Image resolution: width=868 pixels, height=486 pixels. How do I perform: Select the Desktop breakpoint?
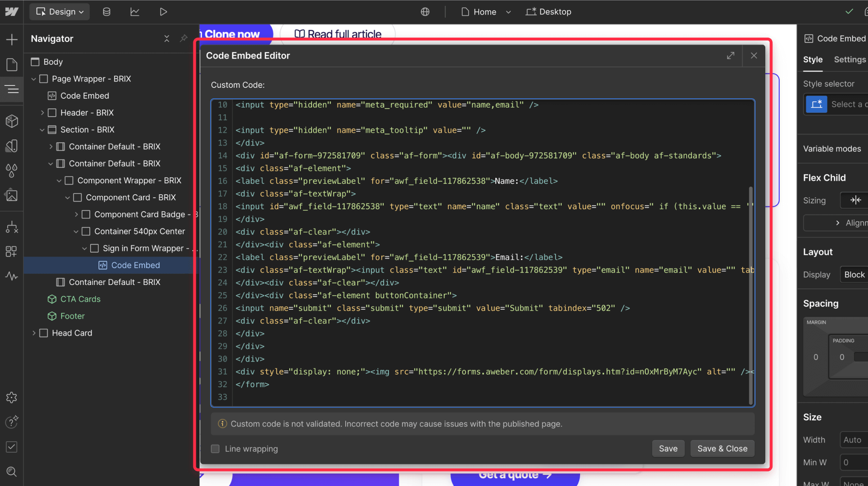tap(548, 12)
